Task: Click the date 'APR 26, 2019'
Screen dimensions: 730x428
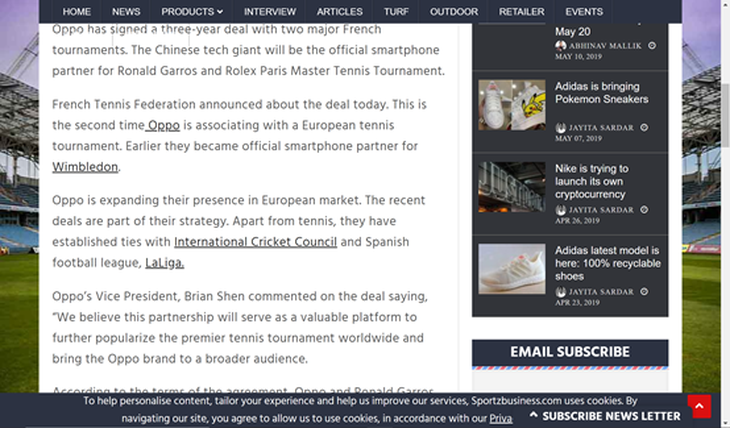Action: (x=577, y=221)
